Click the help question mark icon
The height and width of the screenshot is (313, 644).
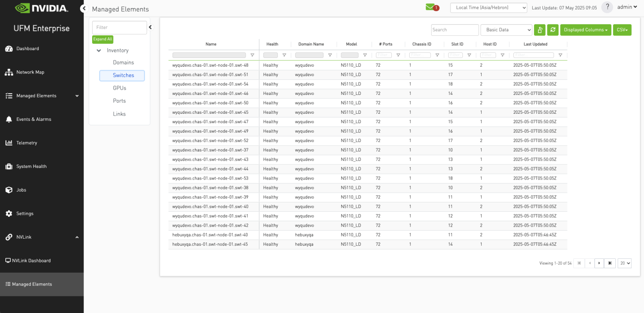click(607, 7)
